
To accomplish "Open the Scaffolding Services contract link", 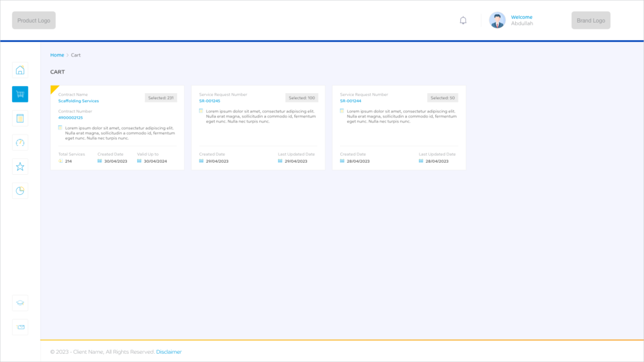I will (79, 101).
